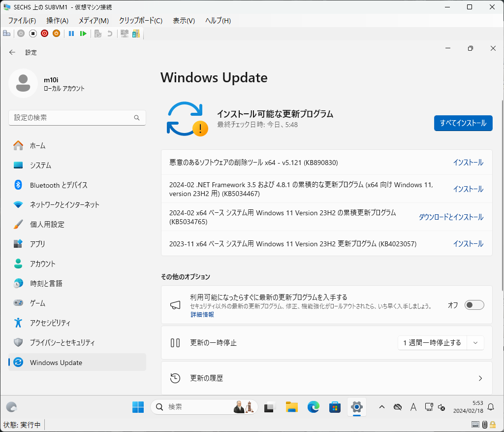
Task: Open Bluetooth とデバイス settings
Action: pyautogui.click(x=77, y=185)
